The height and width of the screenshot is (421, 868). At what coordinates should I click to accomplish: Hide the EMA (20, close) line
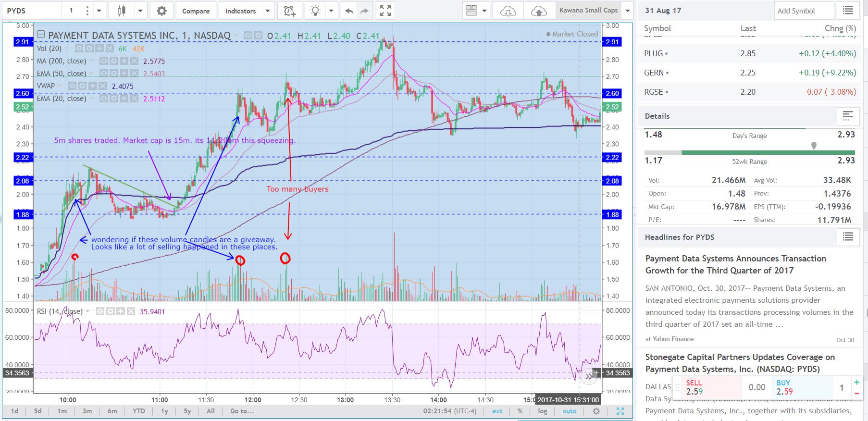[x=104, y=99]
